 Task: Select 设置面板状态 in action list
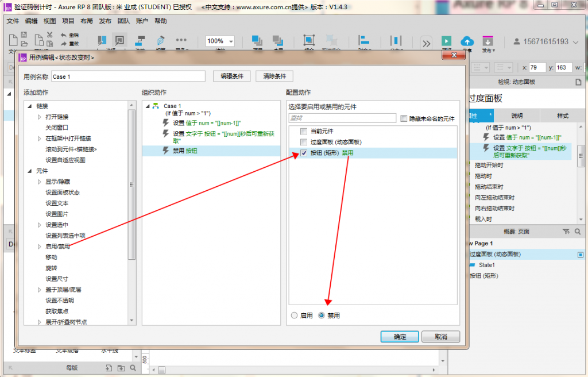(x=63, y=193)
